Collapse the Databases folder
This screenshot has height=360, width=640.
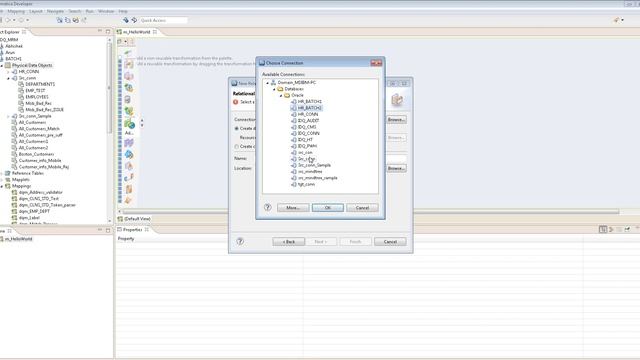click(274, 89)
